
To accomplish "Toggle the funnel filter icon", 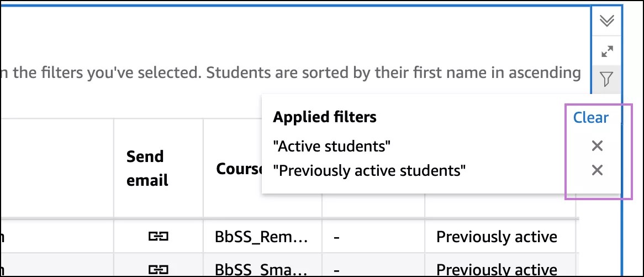I will coord(606,80).
